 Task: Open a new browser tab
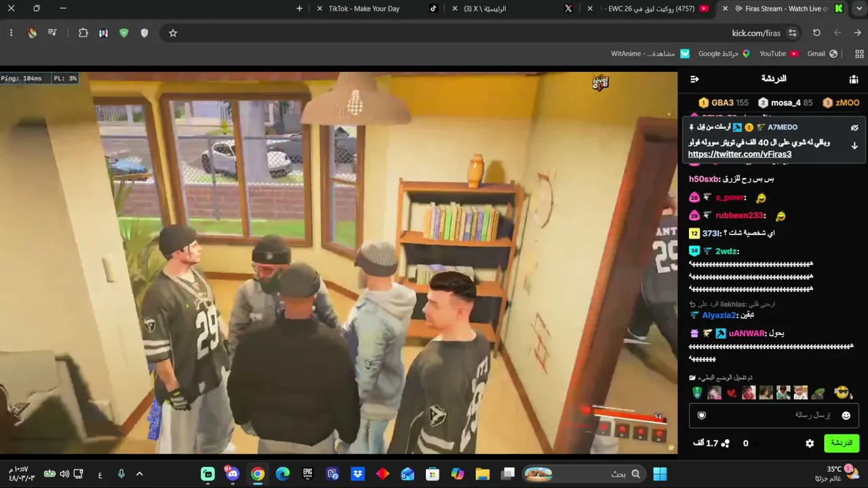pos(300,9)
